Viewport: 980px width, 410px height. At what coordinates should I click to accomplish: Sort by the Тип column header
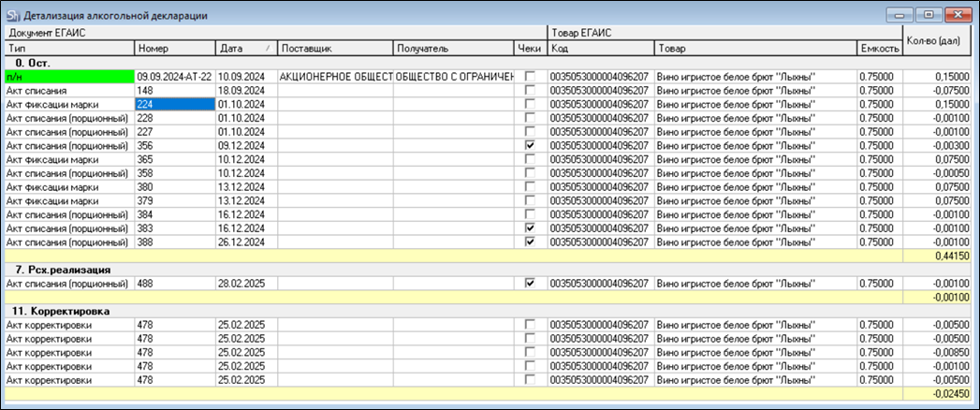click(67, 48)
